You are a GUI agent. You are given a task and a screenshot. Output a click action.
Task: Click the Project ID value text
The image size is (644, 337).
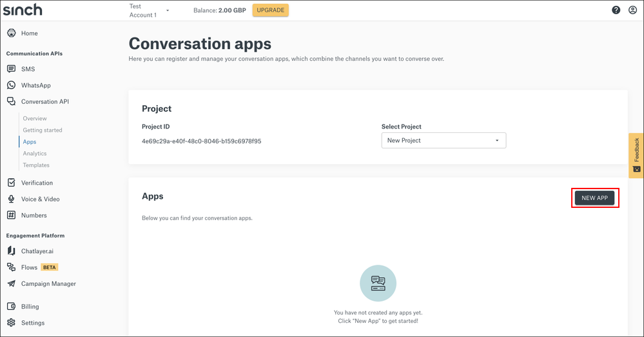[202, 141]
